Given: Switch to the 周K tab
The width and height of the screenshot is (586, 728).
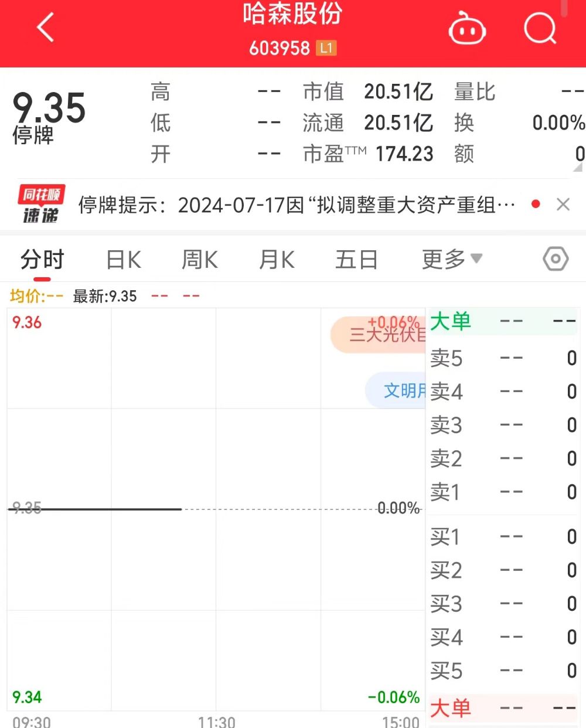Looking at the screenshot, I should 200,259.
